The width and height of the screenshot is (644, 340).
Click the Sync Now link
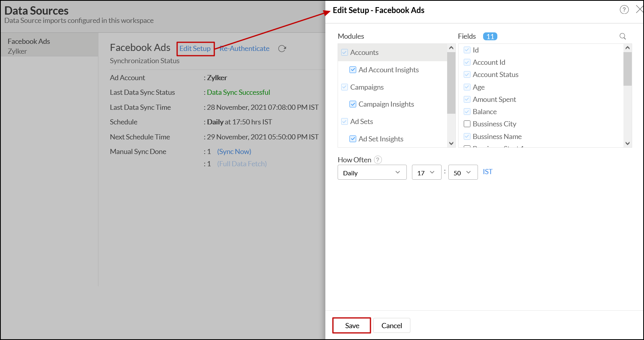(x=234, y=152)
